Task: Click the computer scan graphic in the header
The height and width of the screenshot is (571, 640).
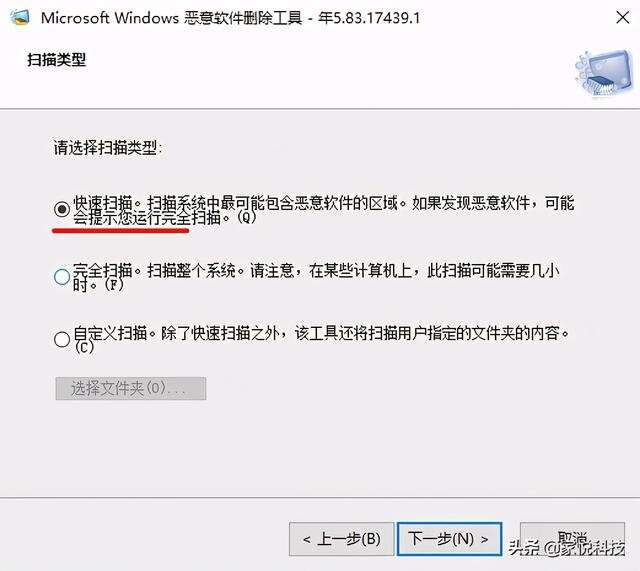Action: pos(603,75)
